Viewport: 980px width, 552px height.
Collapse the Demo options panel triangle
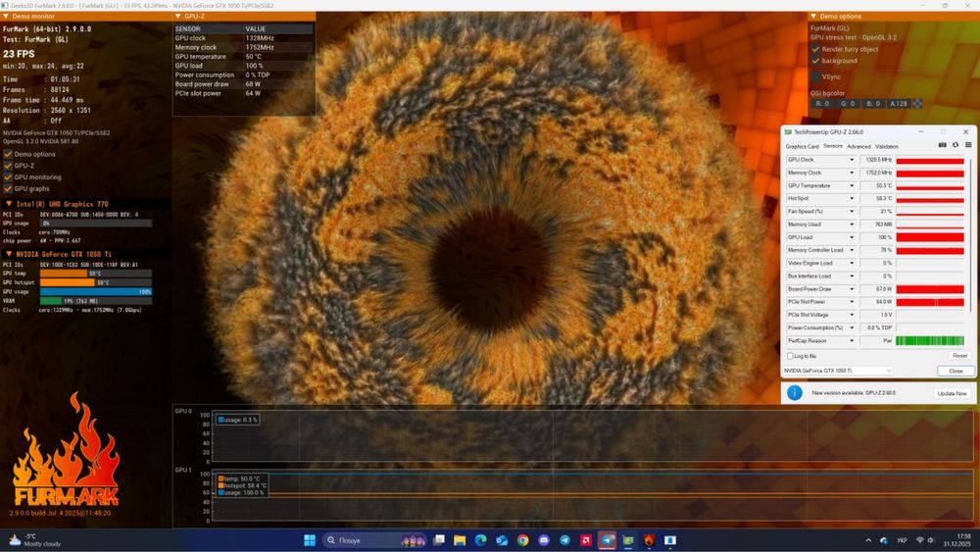813,17
